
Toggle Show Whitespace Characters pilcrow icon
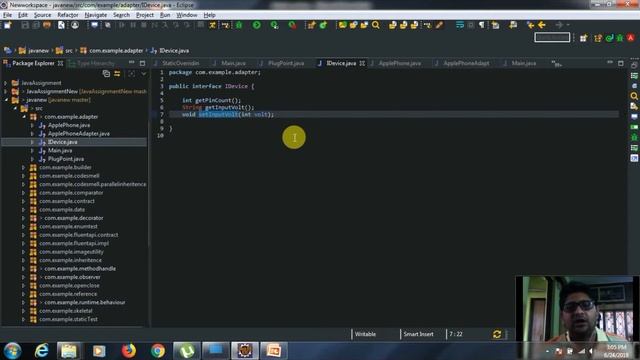tap(482, 25)
